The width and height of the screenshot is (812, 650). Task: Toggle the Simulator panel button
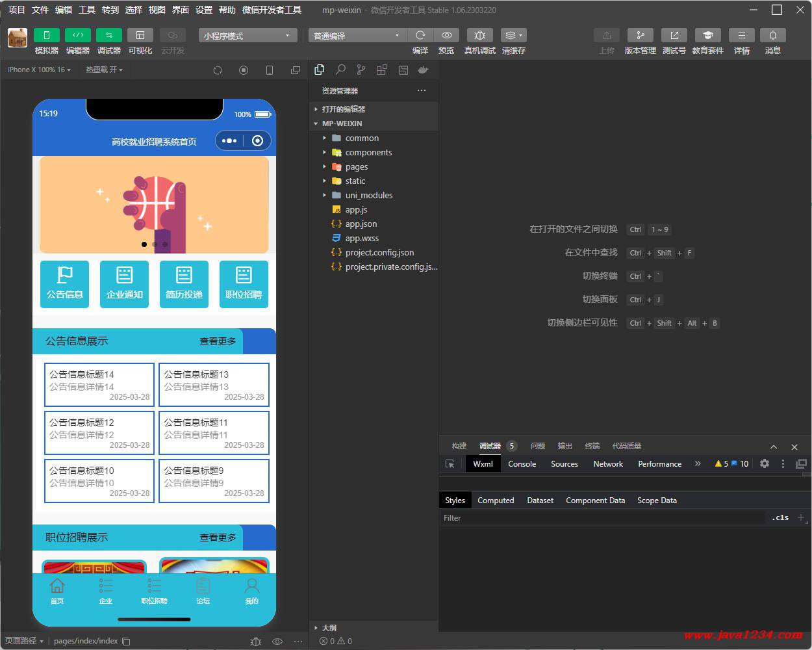[x=46, y=35]
